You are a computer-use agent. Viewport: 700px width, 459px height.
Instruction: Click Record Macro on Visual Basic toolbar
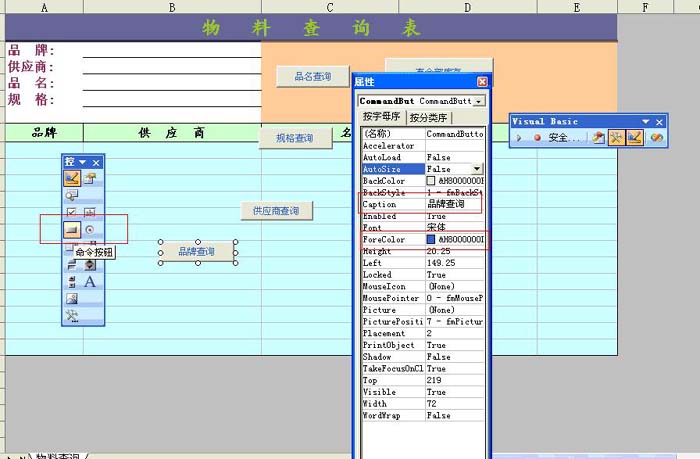(537, 137)
